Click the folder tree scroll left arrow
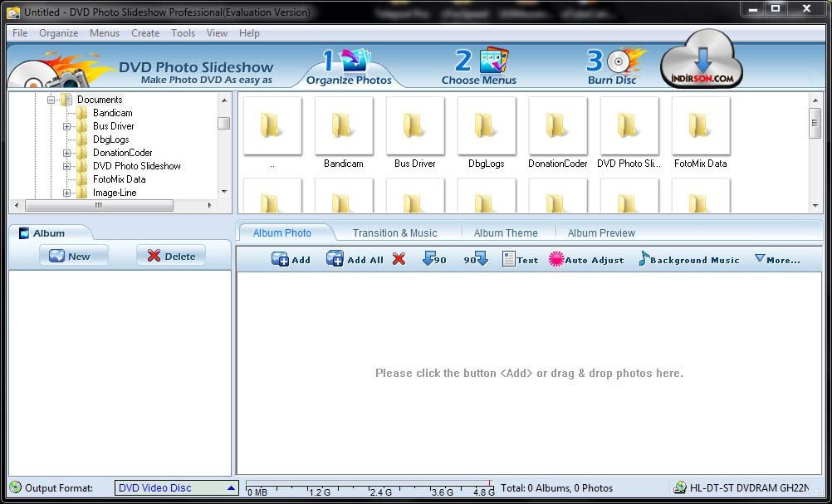Image resolution: width=832 pixels, height=504 pixels. [x=17, y=205]
